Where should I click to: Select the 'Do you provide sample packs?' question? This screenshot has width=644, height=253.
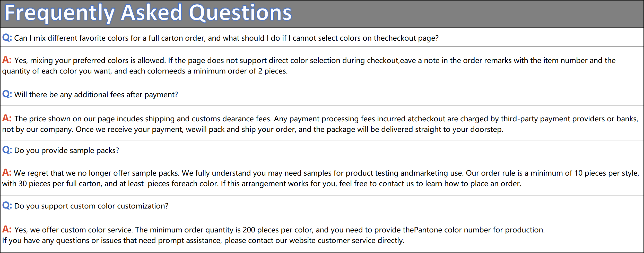click(67, 150)
